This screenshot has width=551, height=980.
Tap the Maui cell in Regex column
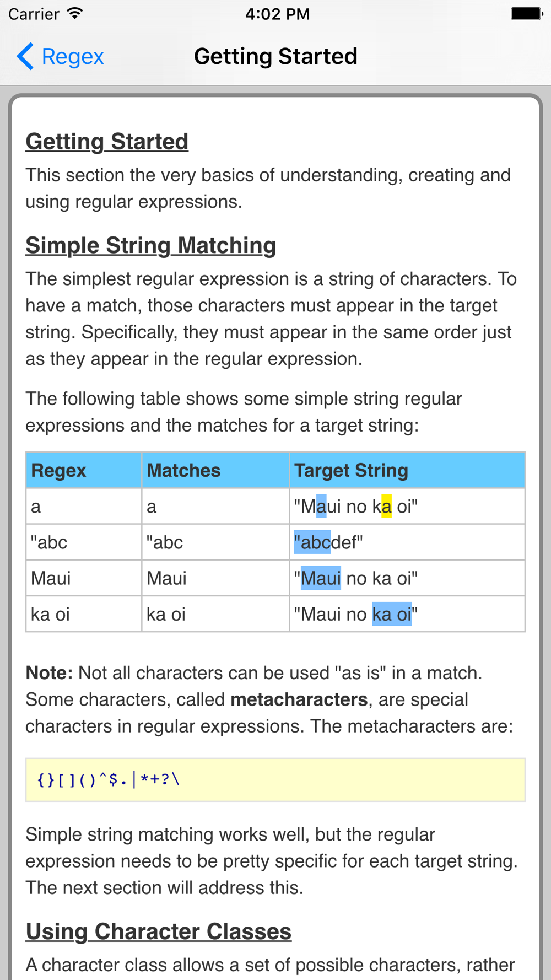(51, 578)
